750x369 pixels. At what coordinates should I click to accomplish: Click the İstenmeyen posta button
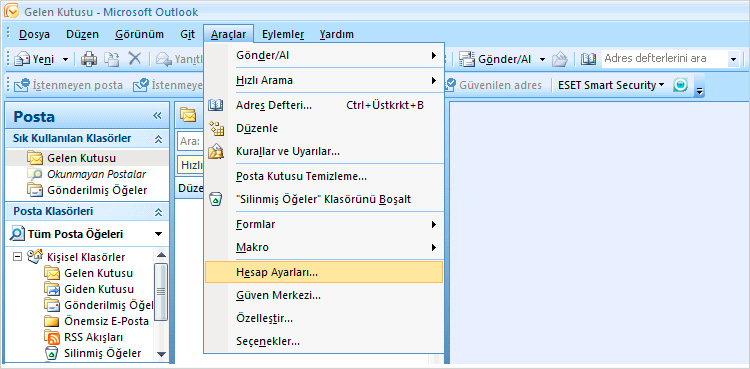(x=68, y=85)
